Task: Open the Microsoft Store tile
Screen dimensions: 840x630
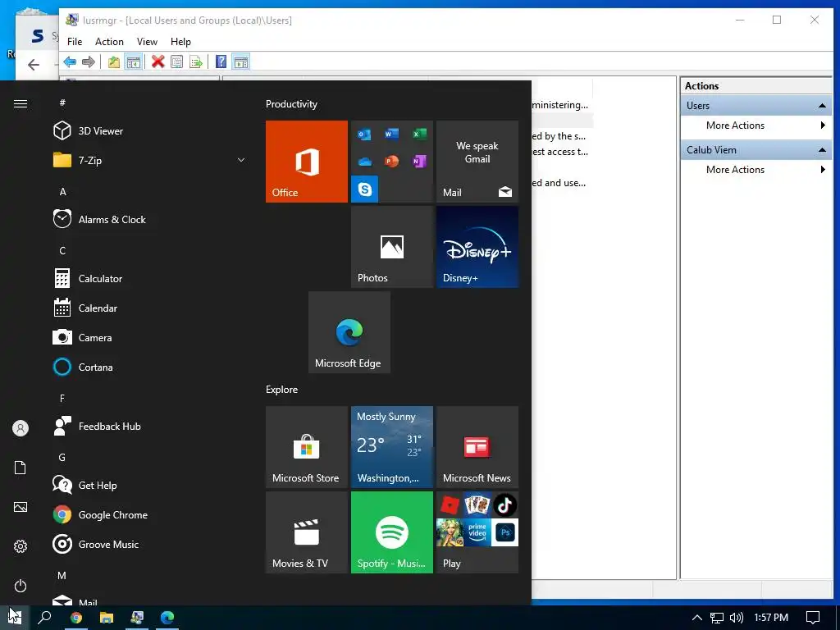Action: point(307,447)
